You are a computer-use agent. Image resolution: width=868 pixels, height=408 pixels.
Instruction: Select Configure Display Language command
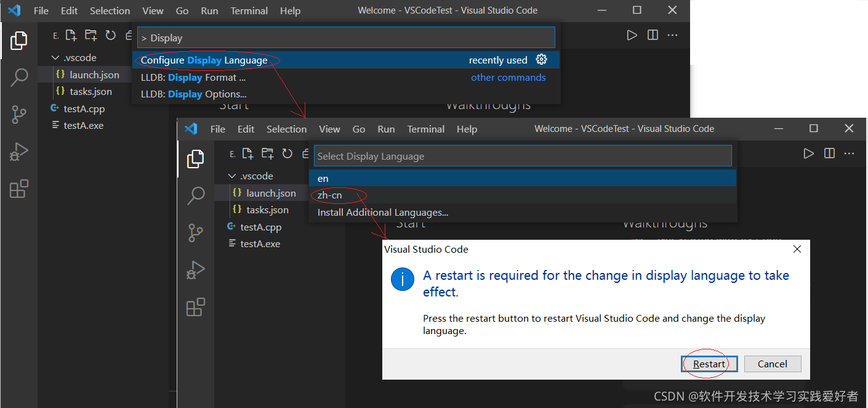[346, 60]
